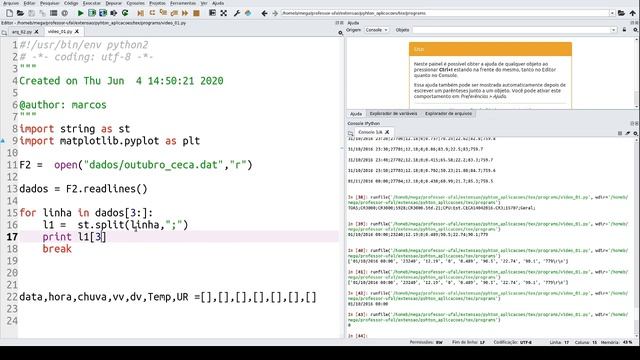Re-run last script icon
Image resolution: width=640 pixels, height=360 pixels.
[x=125, y=13]
